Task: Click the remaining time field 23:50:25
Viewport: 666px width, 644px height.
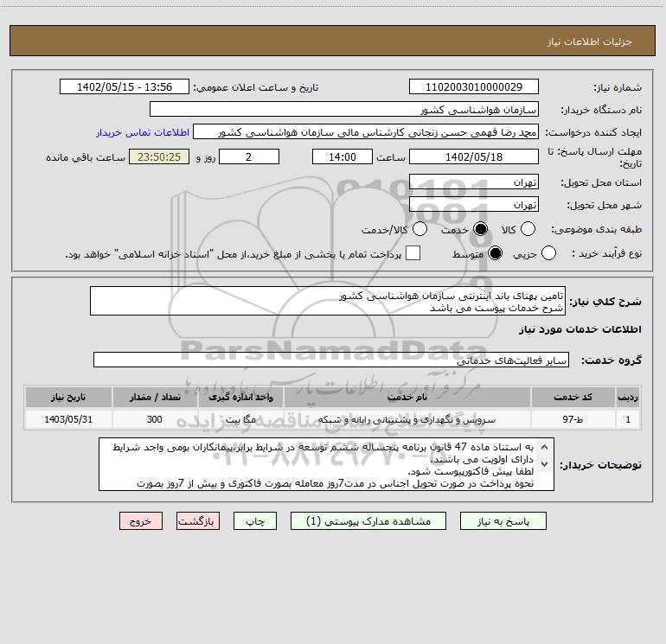Action: (x=159, y=156)
